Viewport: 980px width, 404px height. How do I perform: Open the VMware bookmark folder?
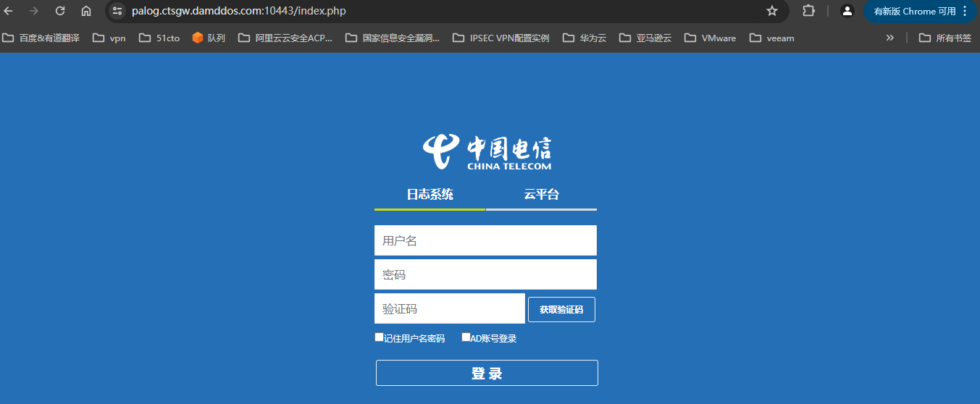point(711,38)
